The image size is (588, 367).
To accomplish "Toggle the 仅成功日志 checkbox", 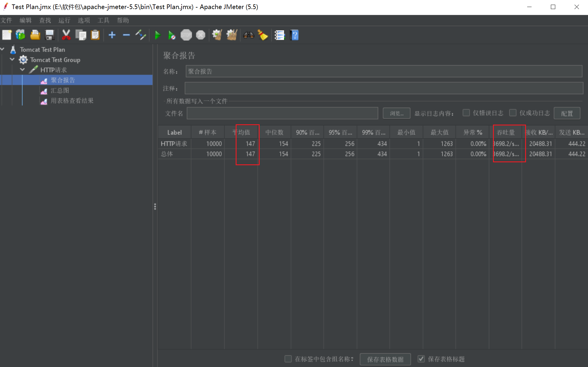I will [513, 113].
